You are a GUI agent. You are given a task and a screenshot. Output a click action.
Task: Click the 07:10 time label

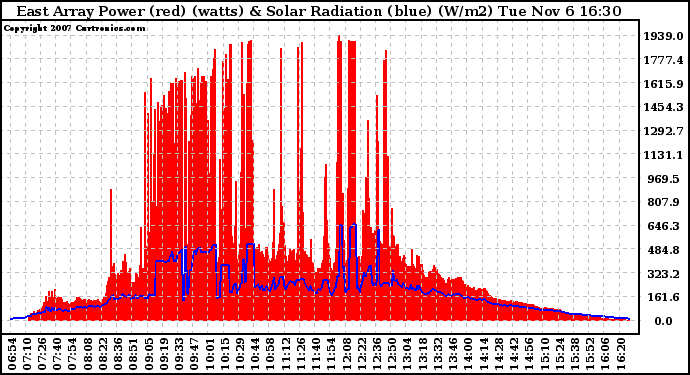click(x=27, y=354)
